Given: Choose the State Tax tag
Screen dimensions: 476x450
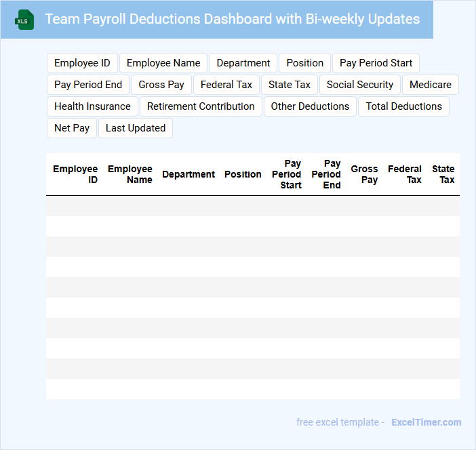Looking at the screenshot, I should (290, 85).
